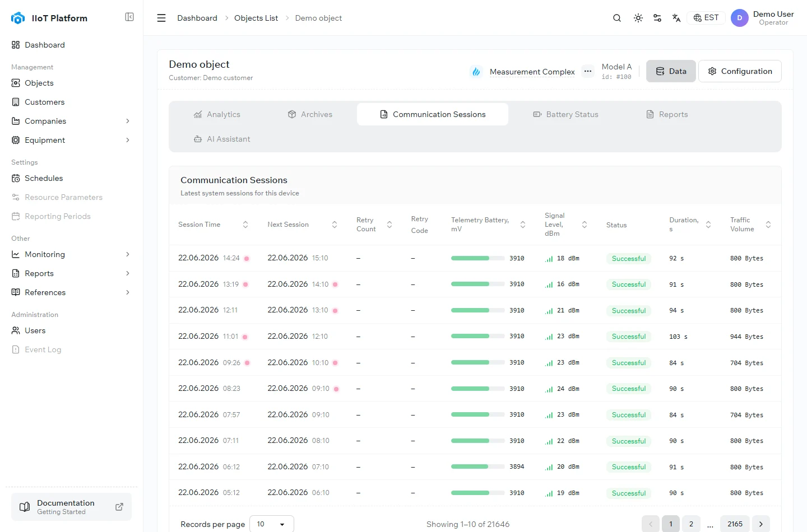Viewport: 807px width, 532px height.
Task: Click Successful status in 13:19 row
Action: point(629,284)
